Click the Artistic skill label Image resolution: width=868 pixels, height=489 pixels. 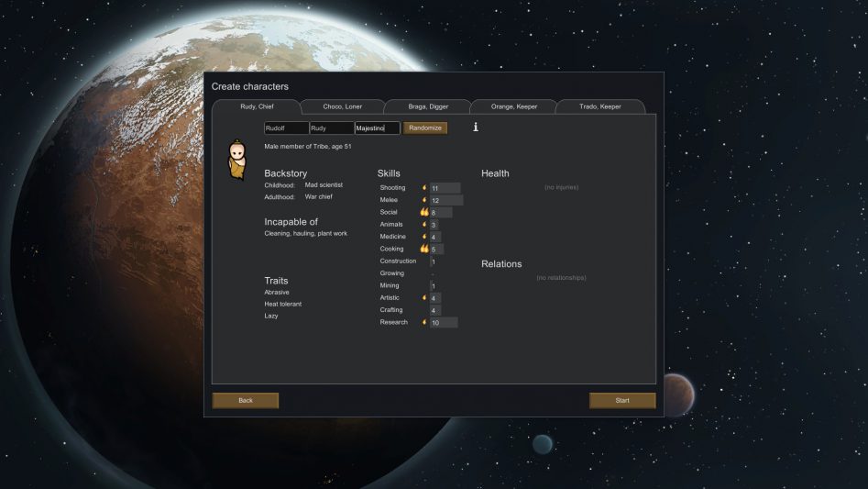(390, 297)
